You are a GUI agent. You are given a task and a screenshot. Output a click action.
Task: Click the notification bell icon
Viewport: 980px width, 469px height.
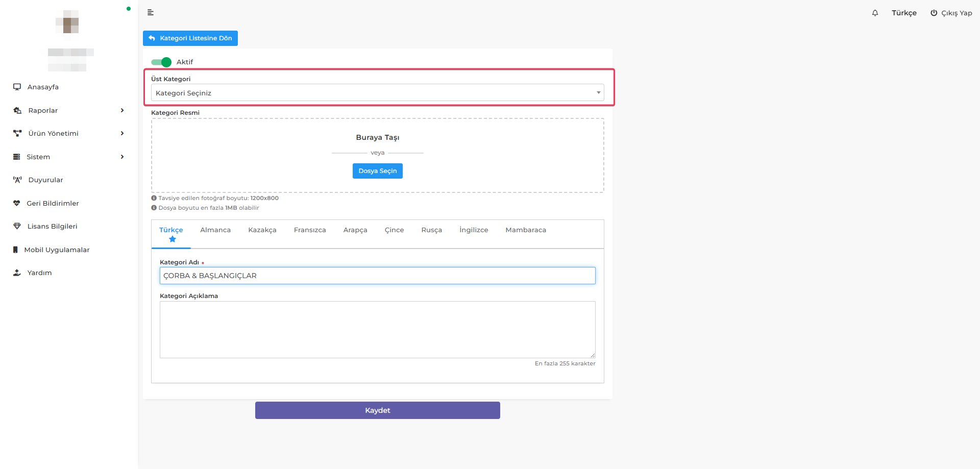tap(875, 13)
